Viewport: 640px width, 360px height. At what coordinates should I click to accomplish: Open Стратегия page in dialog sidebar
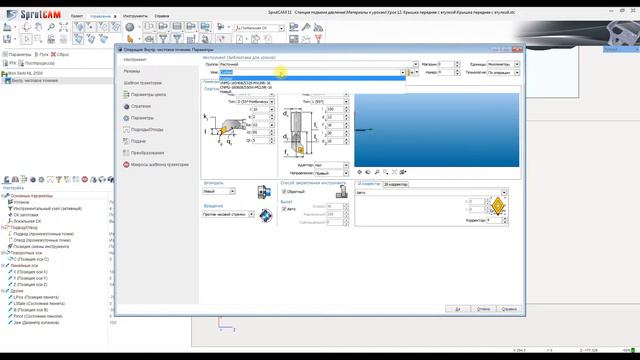tap(137, 106)
